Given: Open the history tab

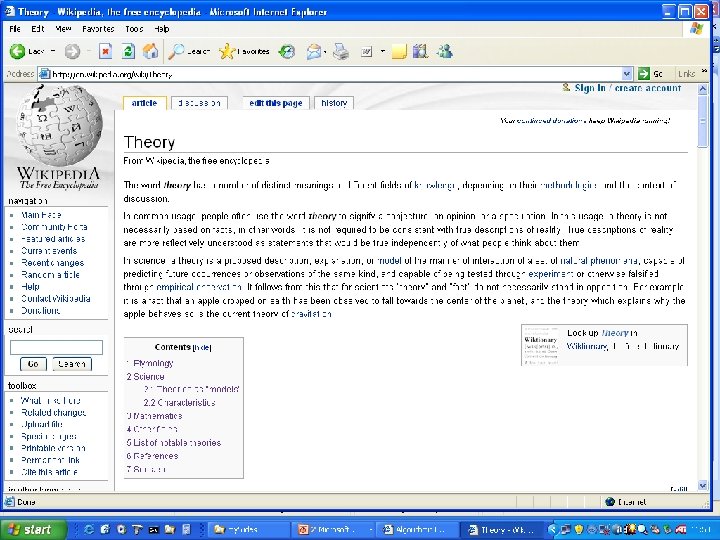Looking at the screenshot, I should point(334,103).
